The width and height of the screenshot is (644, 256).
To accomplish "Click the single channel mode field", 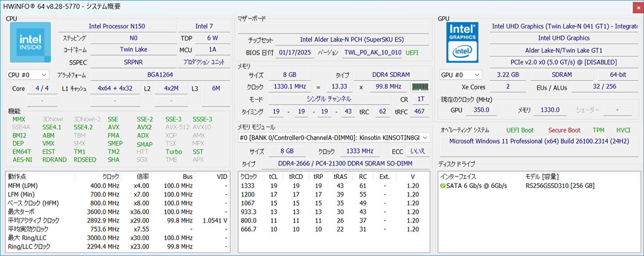I will (329, 99).
